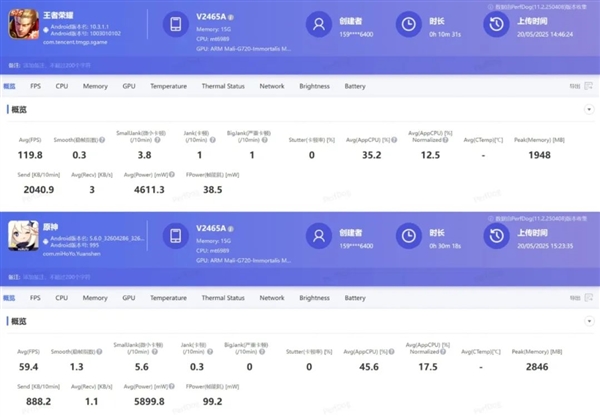Select the Network tab in the Genshin report
600x417 pixels.
coord(272,297)
